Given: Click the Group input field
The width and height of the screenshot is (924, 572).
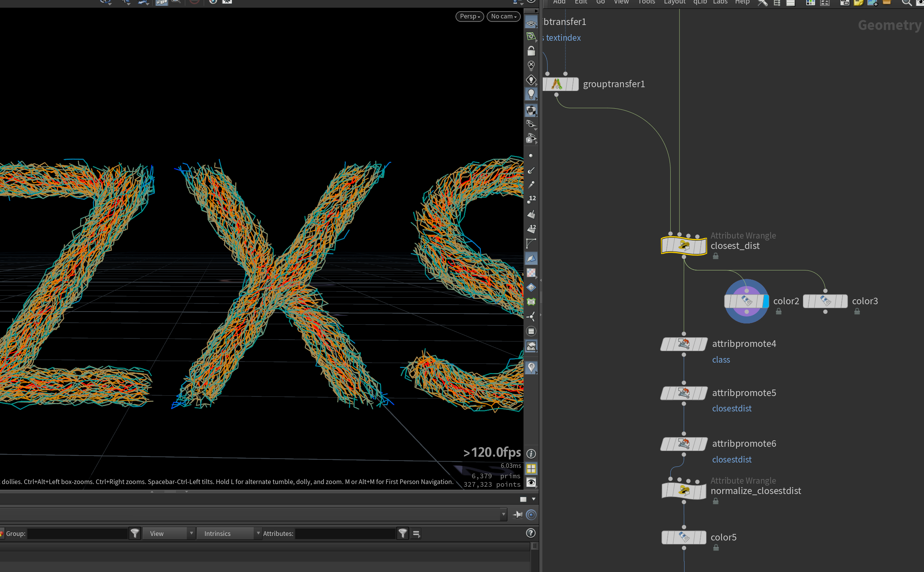Looking at the screenshot, I should pos(77,533).
